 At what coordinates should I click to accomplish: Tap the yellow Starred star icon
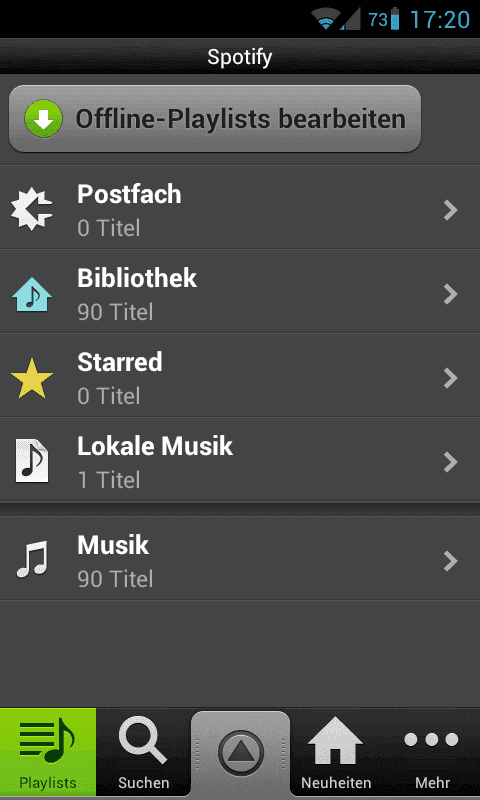[x=32, y=378]
